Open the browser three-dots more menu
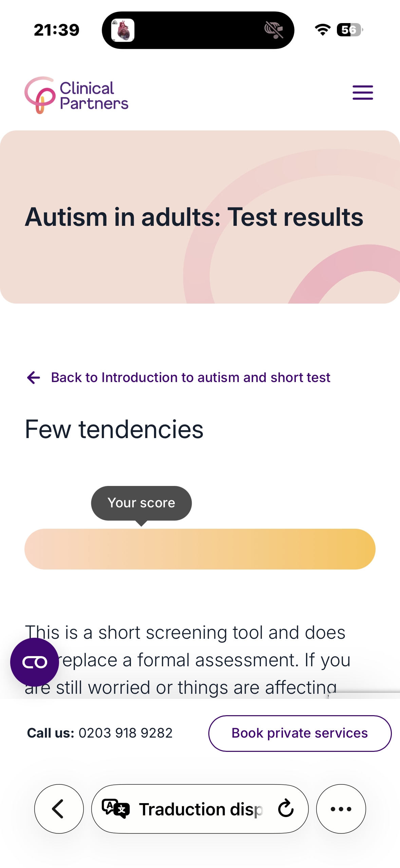Screen dimensions: 400x868 (x=341, y=809)
